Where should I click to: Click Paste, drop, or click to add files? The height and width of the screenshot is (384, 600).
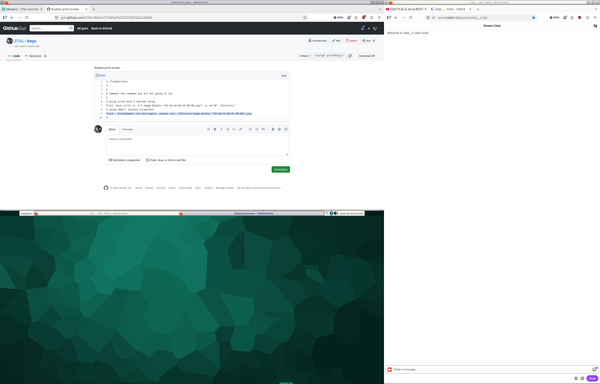pyautogui.click(x=166, y=160)
